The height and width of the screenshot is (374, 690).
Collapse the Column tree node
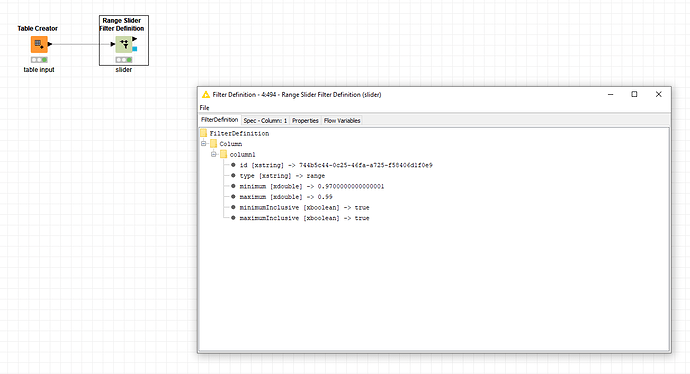[203, 143]
